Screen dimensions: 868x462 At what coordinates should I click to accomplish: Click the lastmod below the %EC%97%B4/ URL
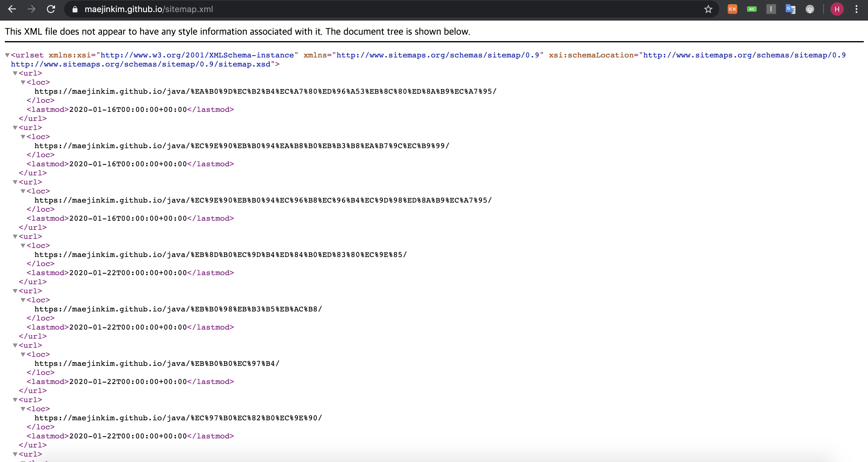[128, 382]
